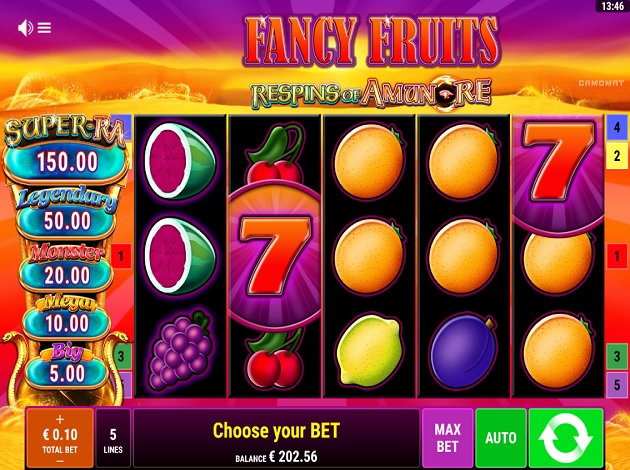The width and height of the screenshot is (630, 470).
Task: Mute the game sound speaker icon
Action: tap(25, 28)
